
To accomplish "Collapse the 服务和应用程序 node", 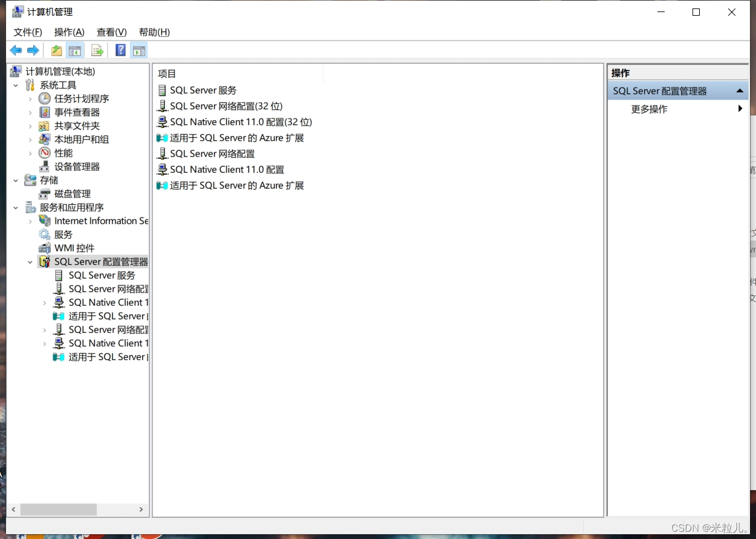I will (x=16, y=207).
